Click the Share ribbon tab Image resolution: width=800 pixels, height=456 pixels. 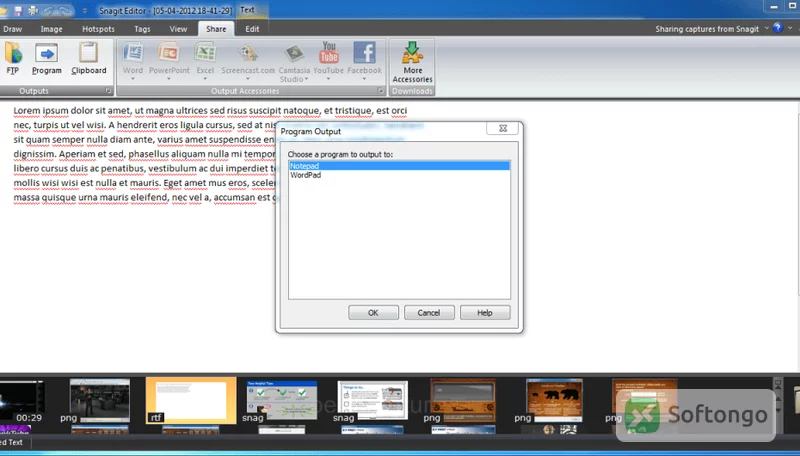(x=216, y=29)
